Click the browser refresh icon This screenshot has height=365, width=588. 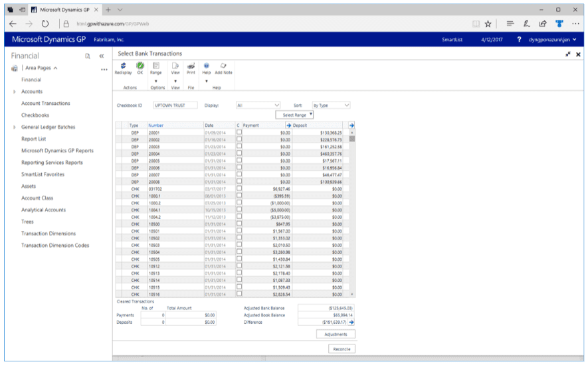(x=45, y=24)
